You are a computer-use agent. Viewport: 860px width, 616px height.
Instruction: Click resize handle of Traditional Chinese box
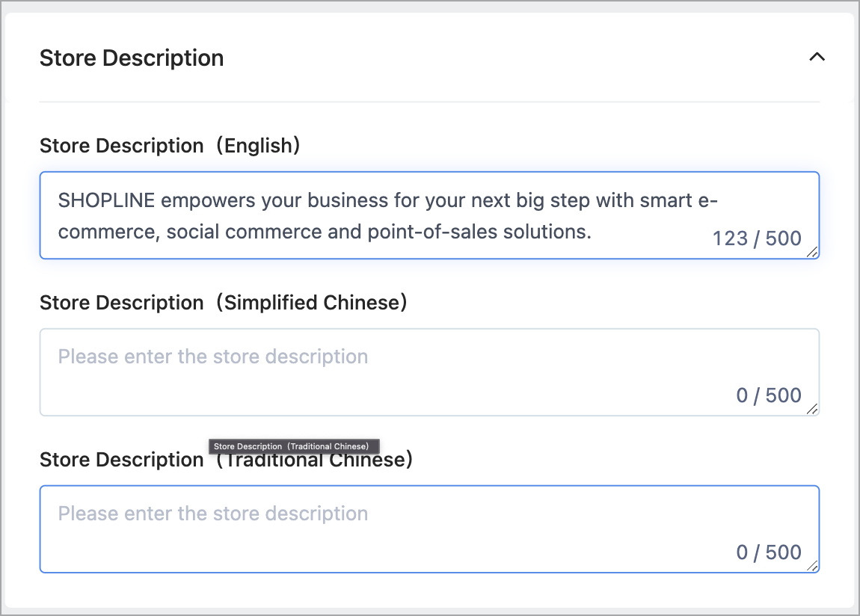[x=812, y=566]
